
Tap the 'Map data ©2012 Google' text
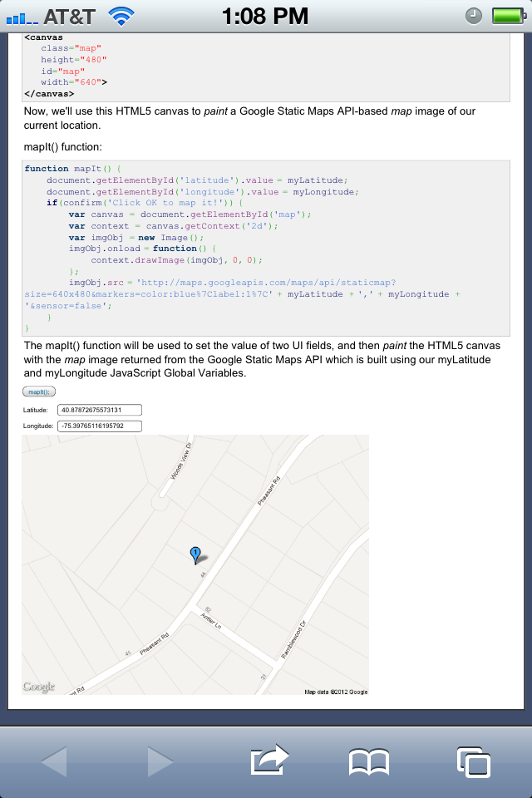[336, 692]
